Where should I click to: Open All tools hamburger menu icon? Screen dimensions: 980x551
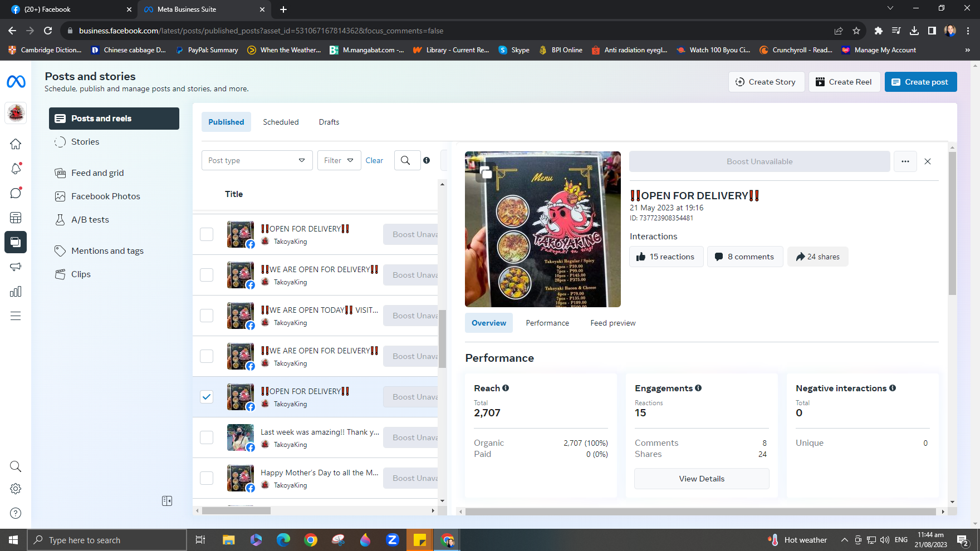(x=16, y=316)
